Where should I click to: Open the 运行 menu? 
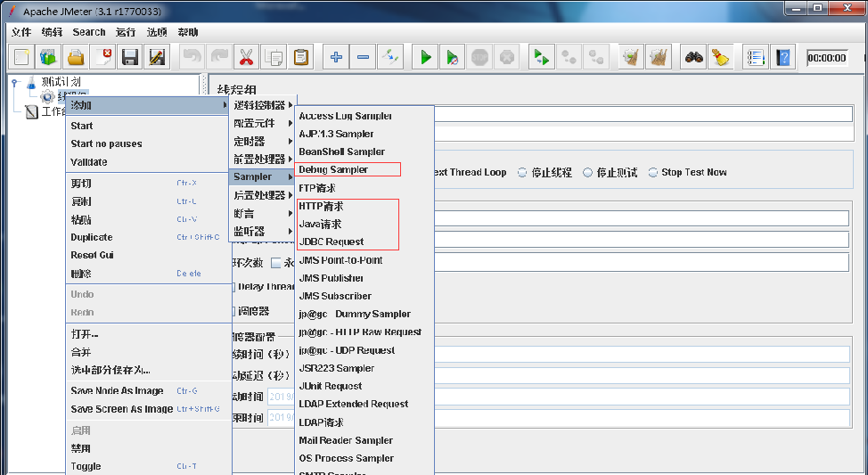coord(126,32)
